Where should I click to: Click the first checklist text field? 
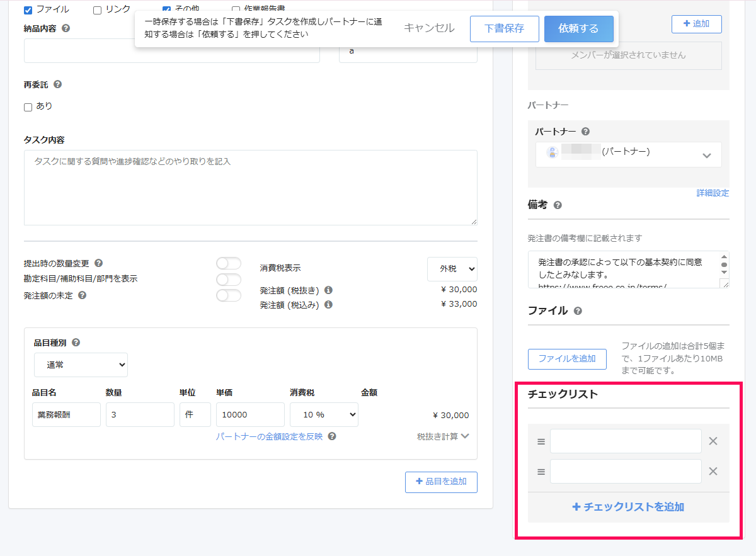[x=626, y=441]
